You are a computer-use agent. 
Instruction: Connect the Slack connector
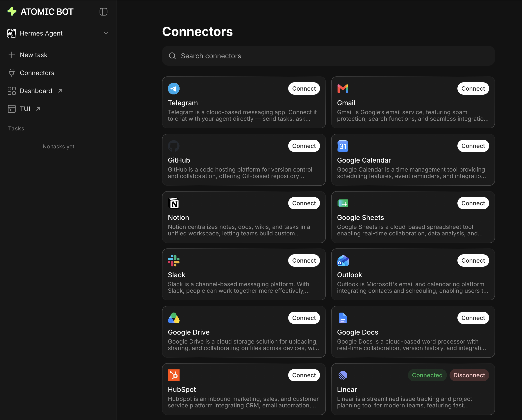[x=304, y=261]
